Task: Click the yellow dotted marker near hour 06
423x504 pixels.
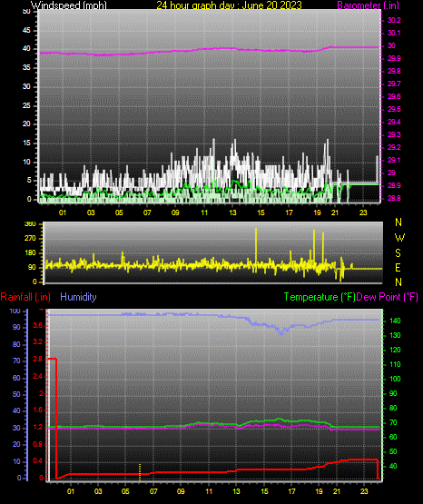Action: point(140,472)
